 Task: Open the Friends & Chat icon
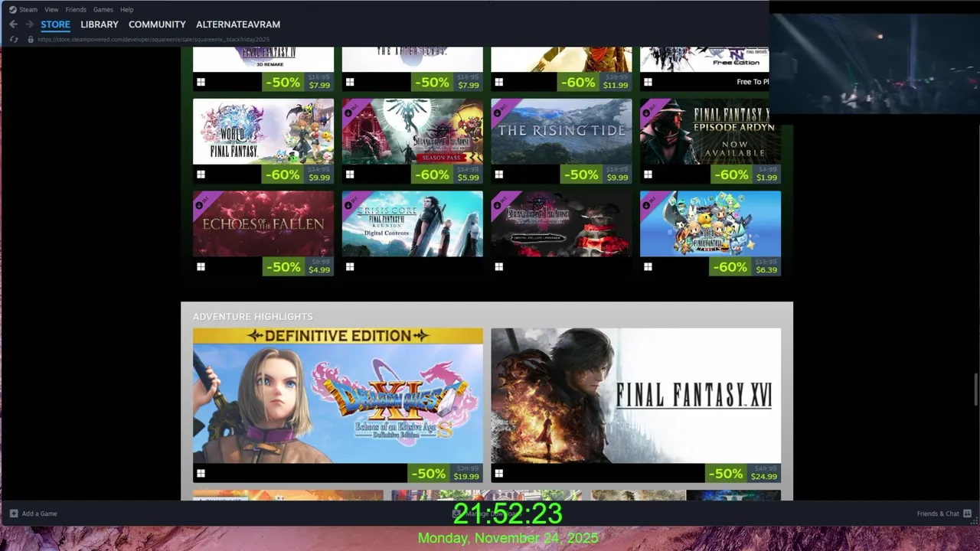(967, 514)
